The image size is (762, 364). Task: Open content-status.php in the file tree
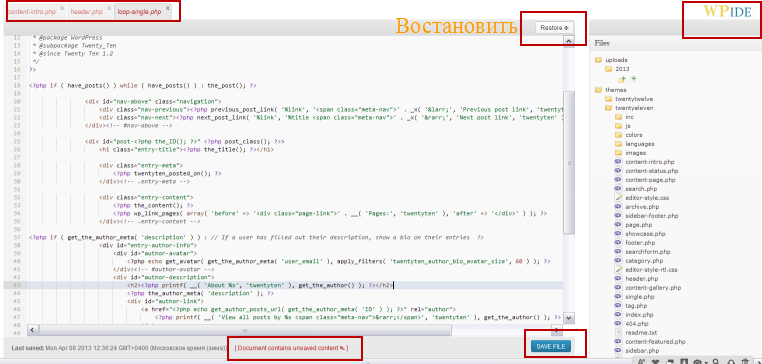[x=651, y=171]
